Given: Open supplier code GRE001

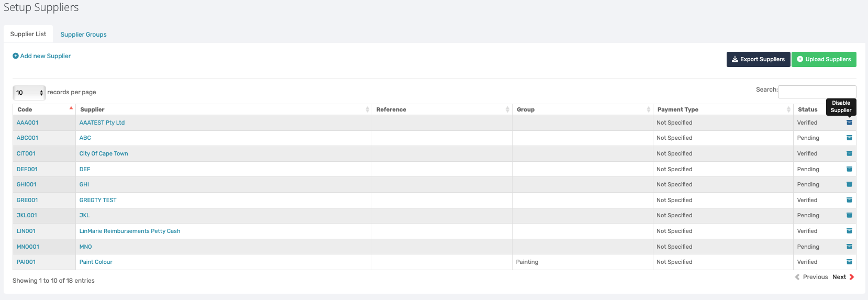Looking at the screenshot, I should click(27, 200).
